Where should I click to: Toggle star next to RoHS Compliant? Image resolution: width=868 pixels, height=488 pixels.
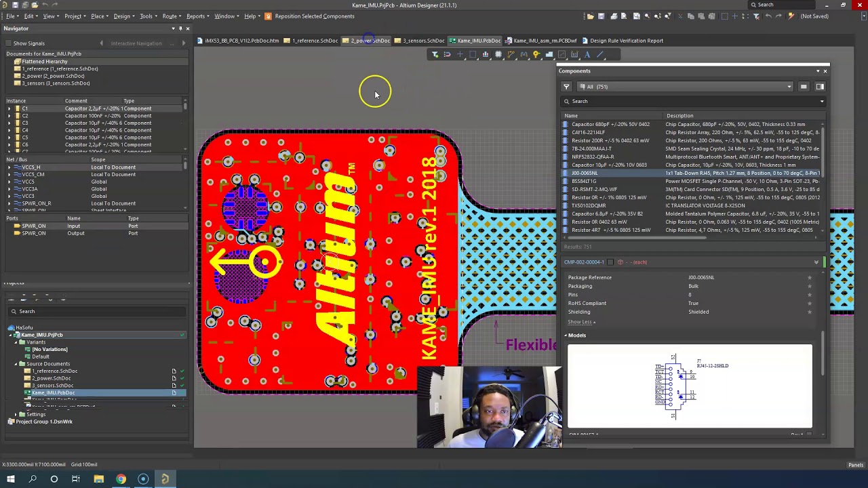point(809,303)
